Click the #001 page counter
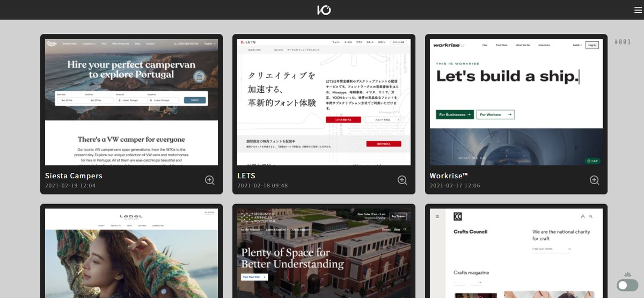Screen dimensions: 644x298 point(623,42)
